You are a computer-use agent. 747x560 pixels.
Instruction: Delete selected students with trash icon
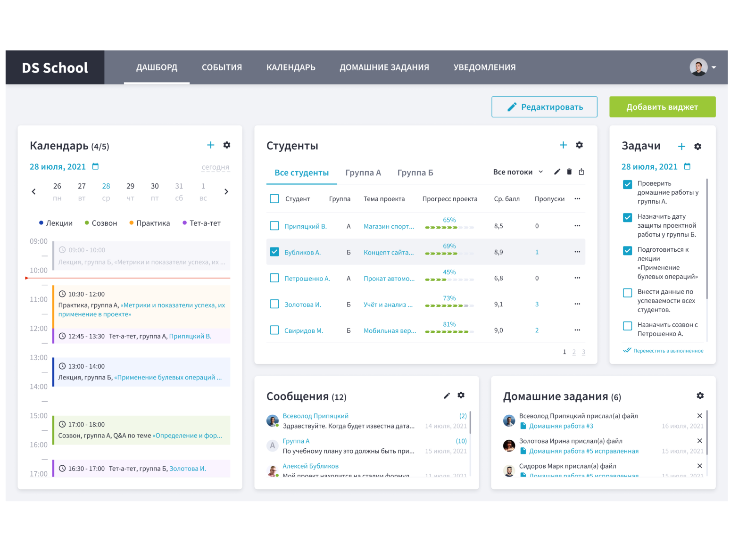click(x=569, y=172)
